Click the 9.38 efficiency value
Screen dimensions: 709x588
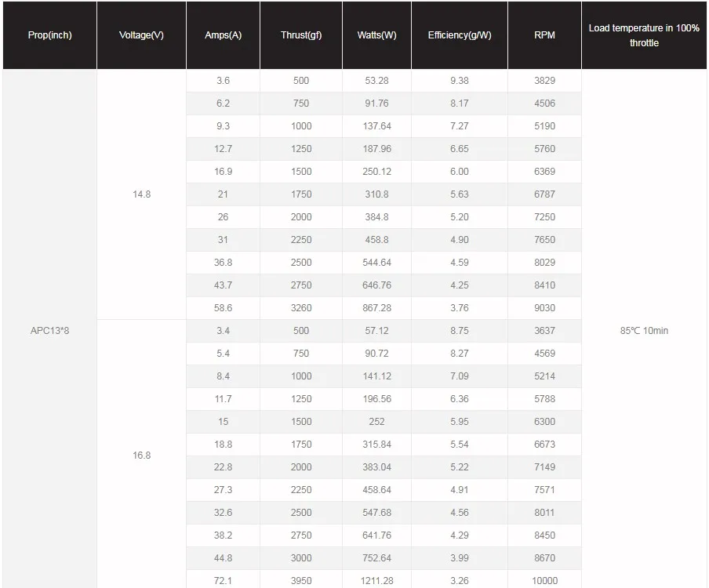click(x=460, y=81)
